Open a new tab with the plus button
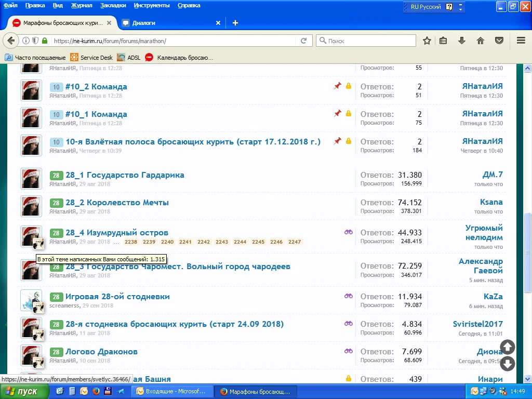532x399 pixels. pyautogui.click(x=235, y=23)
